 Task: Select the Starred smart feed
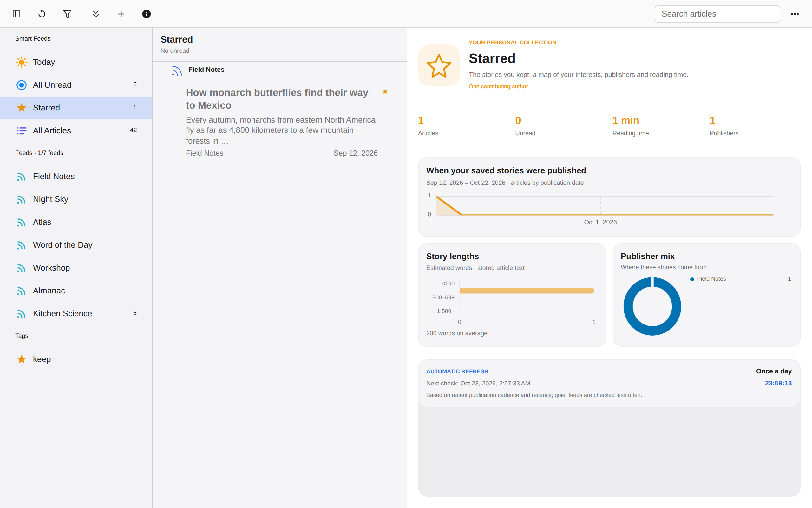click(x=76, y=108)
